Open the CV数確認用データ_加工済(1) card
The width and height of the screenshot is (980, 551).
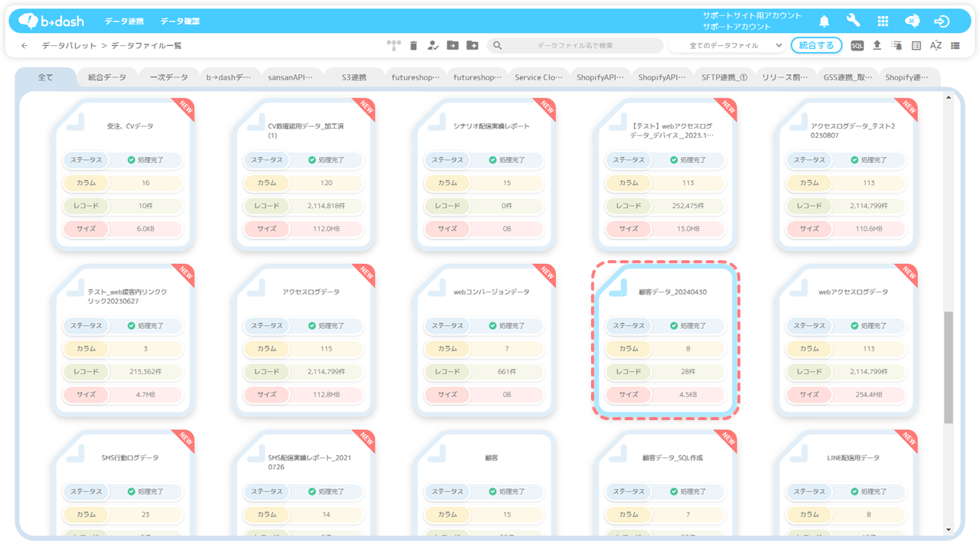304,173
